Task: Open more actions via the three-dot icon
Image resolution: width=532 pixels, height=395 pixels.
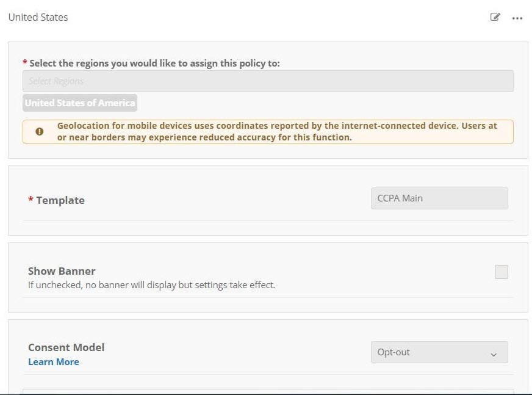Action: 517,18
